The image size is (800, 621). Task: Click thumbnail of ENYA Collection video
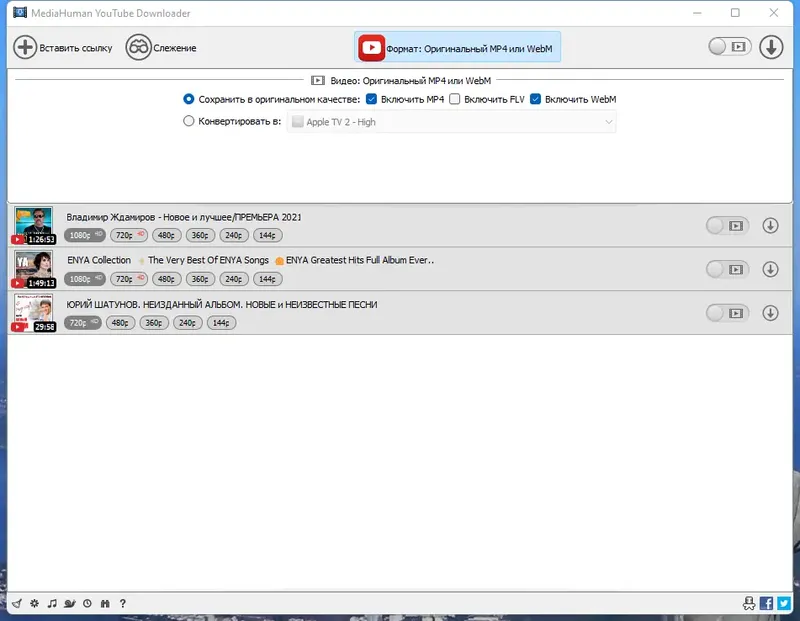(x=34, y=269)
